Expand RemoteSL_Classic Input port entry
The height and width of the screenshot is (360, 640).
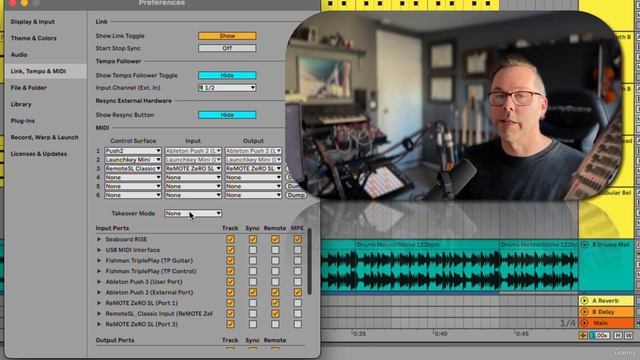[x=99, y=313]
